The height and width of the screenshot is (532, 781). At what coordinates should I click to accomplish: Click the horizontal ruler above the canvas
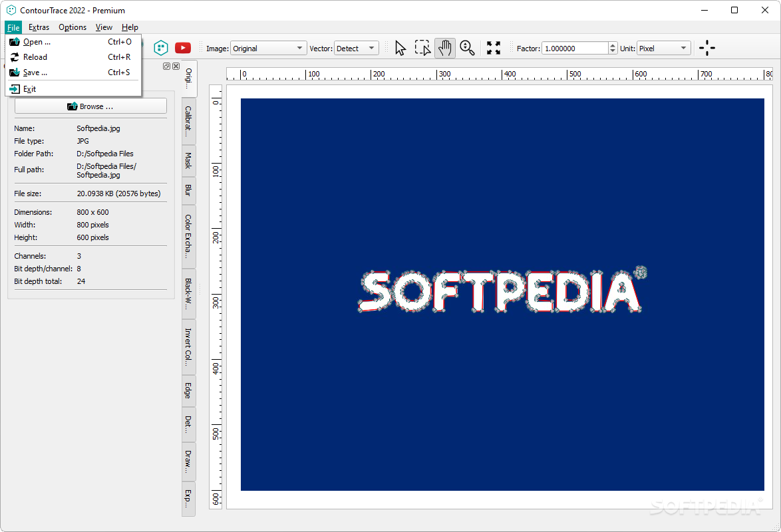(500, 74)
